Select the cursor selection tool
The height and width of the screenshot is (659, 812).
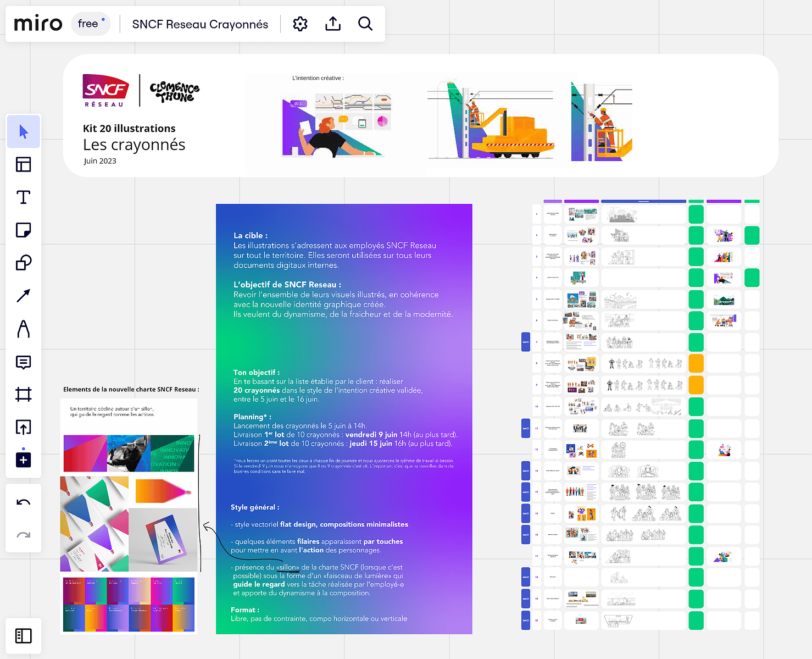tap(23, 132)
